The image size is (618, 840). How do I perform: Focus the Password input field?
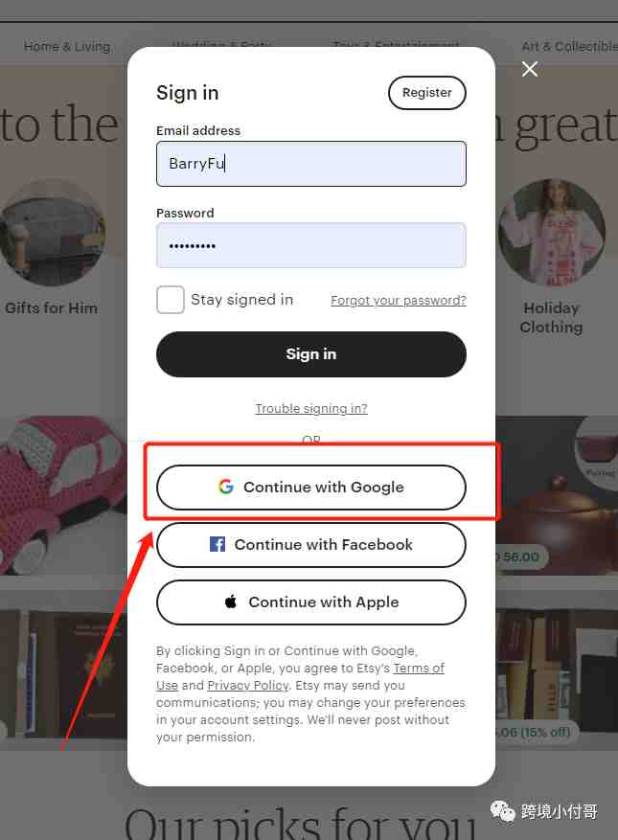pos(311,245)
